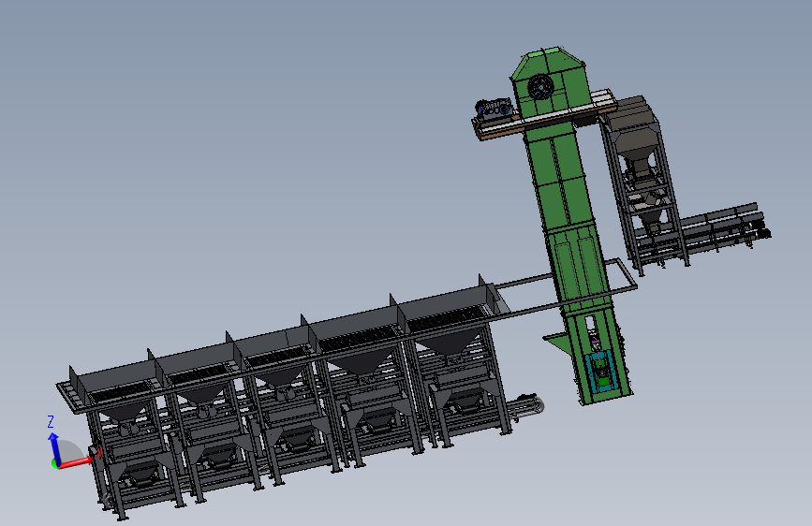
Task: Click the red X axis arrow of triad
Action: coord(77,461)
